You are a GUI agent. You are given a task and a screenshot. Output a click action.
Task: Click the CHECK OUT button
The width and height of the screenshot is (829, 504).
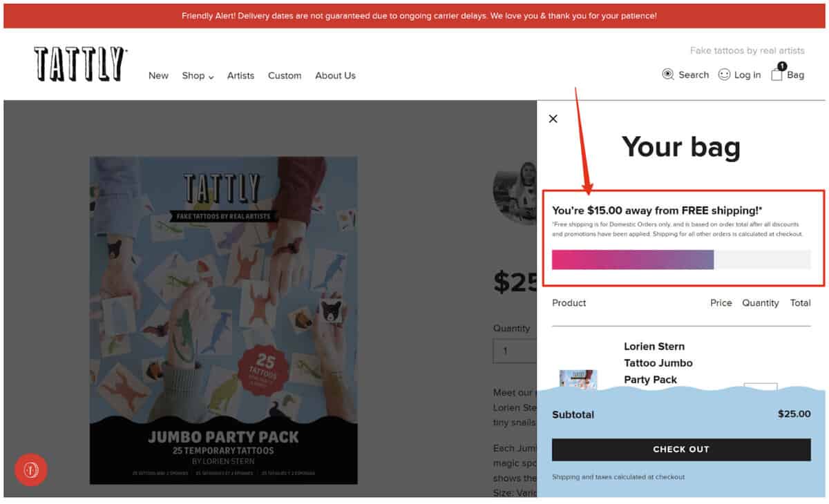pyautogui.click(x=681, y=449)
